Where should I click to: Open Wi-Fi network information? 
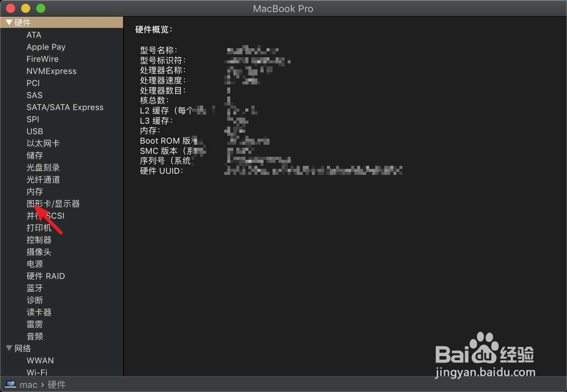tap(37, 372)
